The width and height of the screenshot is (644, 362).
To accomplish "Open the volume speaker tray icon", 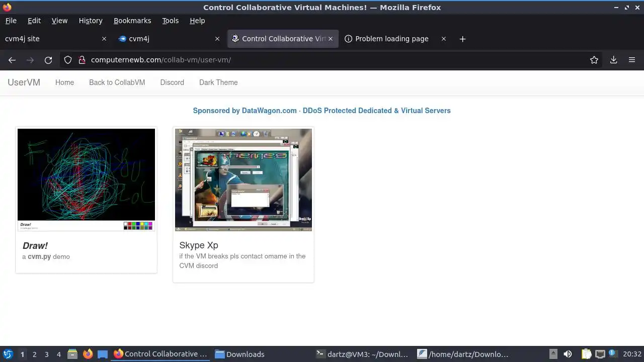I will 568,354.
